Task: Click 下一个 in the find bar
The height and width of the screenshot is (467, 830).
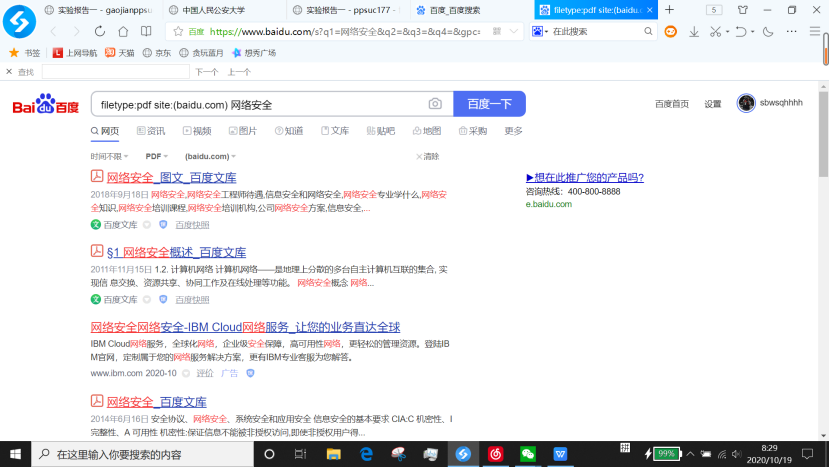Action: click(206, 72)
